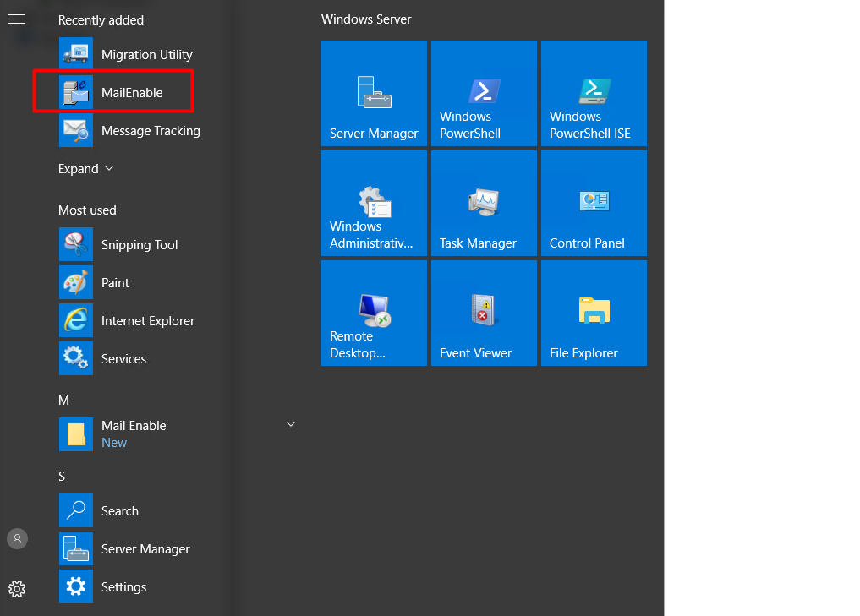
Task: Click the letter S section header
Action: (62, 477)
